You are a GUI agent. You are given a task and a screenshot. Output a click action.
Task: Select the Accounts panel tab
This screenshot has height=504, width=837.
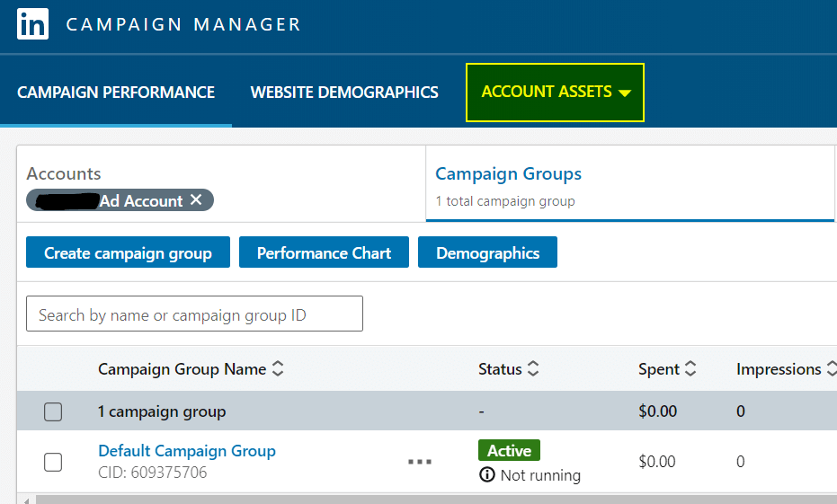tap(64, 174)
